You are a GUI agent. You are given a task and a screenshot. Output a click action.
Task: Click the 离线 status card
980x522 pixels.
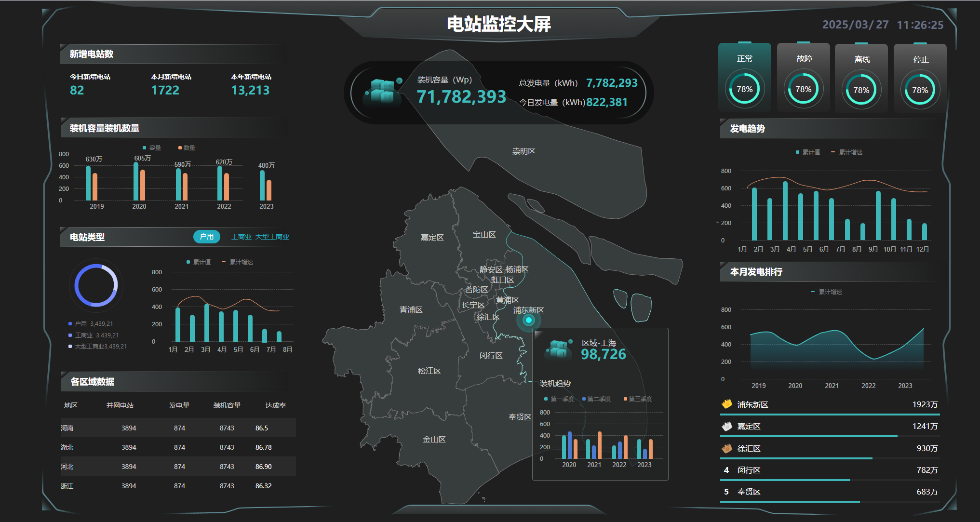[x=861, y=78]
